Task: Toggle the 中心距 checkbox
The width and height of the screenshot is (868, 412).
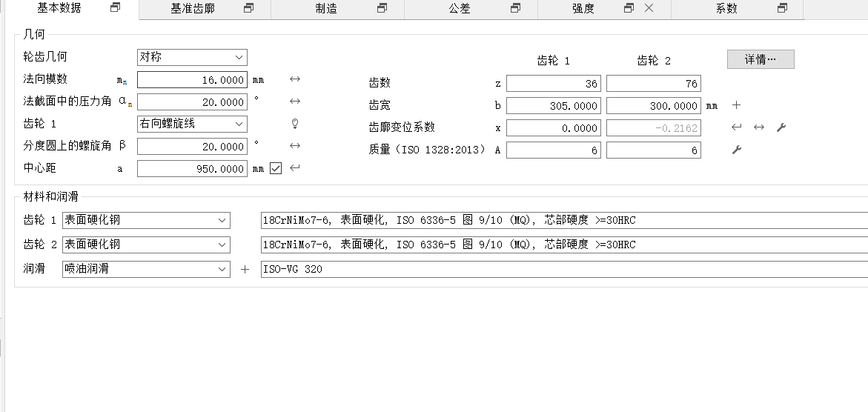Action: (x=276, y=168)
